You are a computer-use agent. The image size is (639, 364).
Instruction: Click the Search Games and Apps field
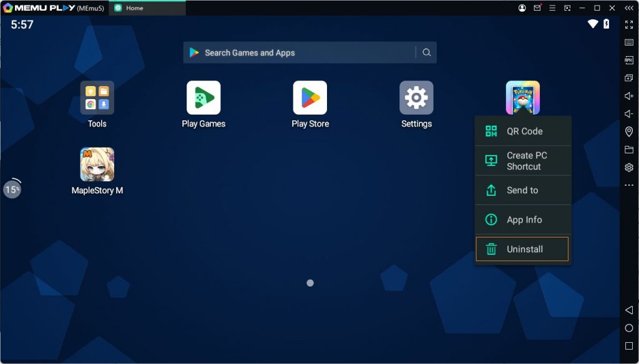300,53
